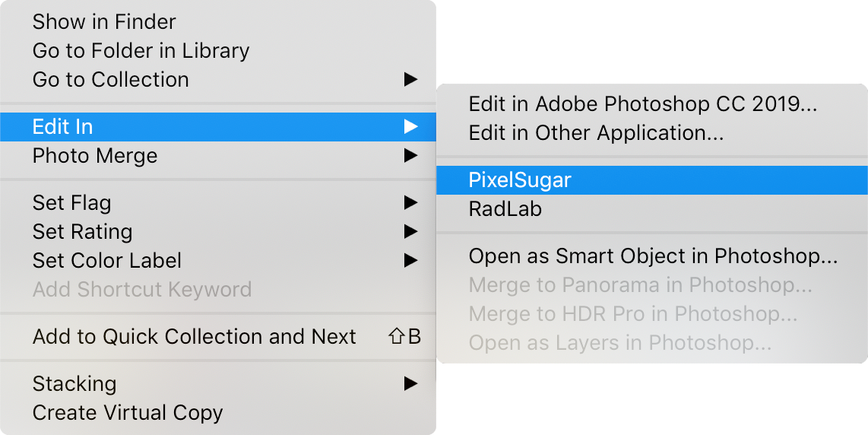Launch PixelSugar from the submenu
The width and height of the screenshot is (868, 435).
click(x=520, y=180)
